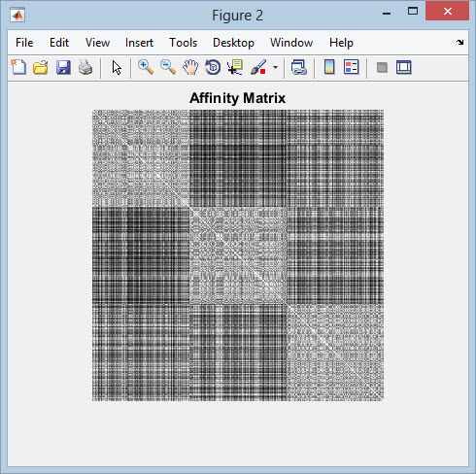Click the Insert Legend button

click(x=352, y=67)
